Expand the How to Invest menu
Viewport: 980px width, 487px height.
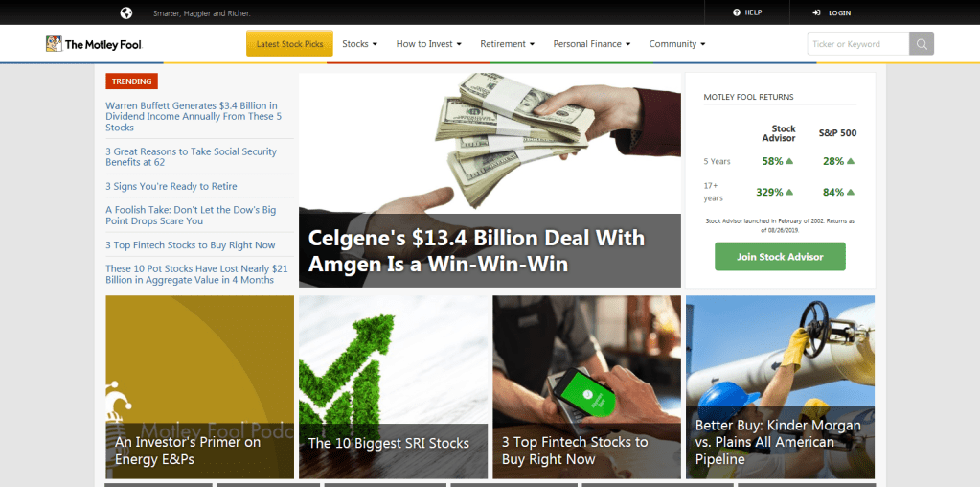pyautogui.click(x=429, y=44)
